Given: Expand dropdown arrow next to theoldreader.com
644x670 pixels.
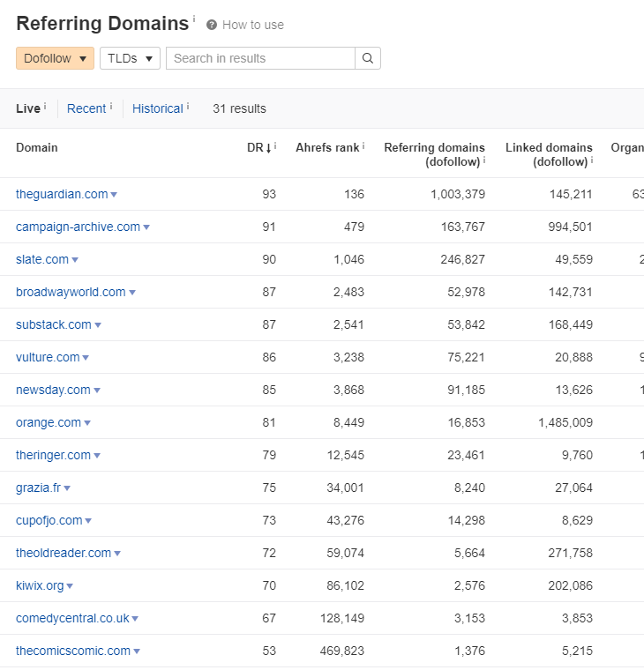Looking at the screenshot, I should click(117, 554).
